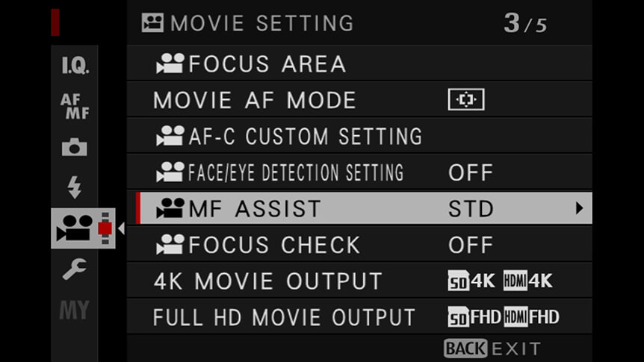Open the I.Q. image quality tab

point(75,65)
